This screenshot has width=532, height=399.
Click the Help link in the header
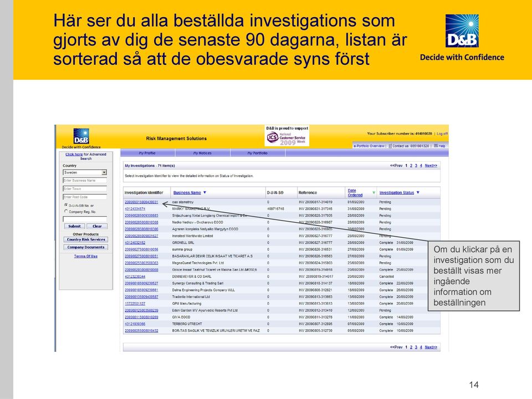click(442, 146)
